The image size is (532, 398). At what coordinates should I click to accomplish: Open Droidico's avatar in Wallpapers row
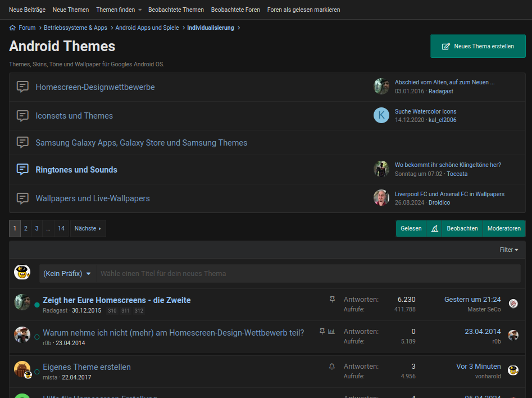[x=381, y=198]
